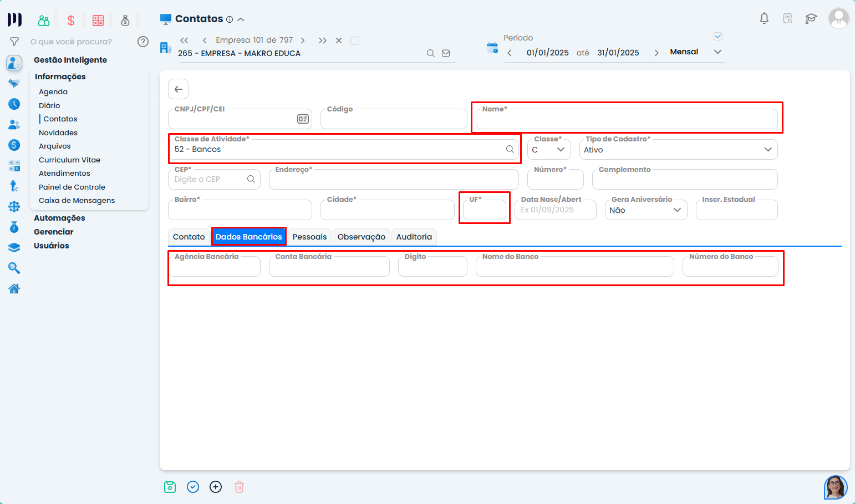855x504 pixels.
Task: Click the envelope icon beside company name
Action: 446,53
